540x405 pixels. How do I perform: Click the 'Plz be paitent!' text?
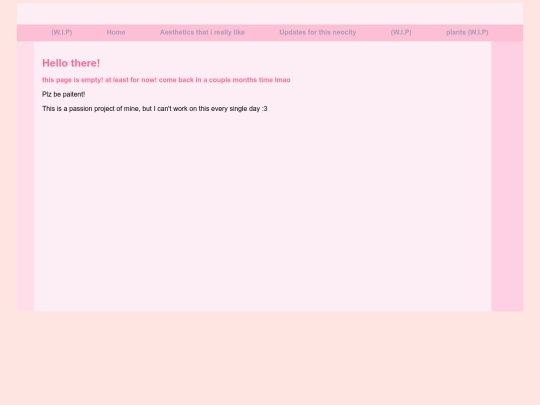click(x=63, y=94)
